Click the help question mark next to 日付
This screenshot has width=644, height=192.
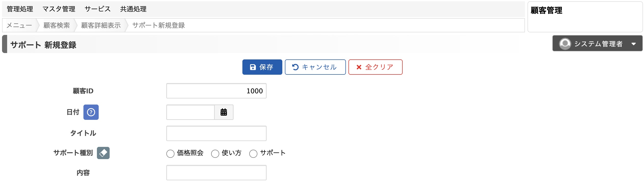point(91,112)
